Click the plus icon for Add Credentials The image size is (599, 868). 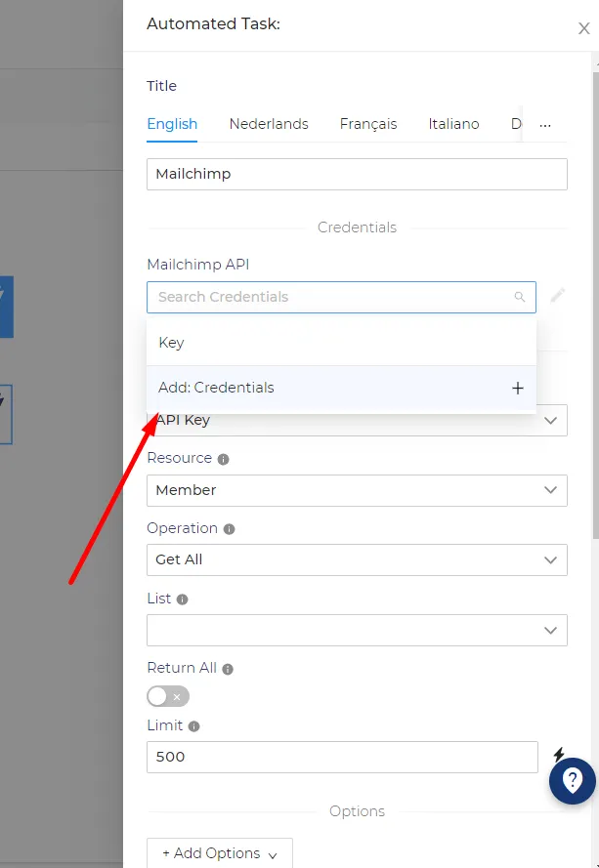tap(518, 388)
